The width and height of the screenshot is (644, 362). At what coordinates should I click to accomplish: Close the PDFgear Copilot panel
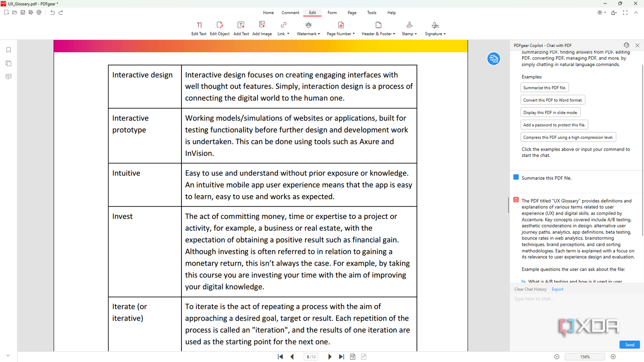click(637, 45)
